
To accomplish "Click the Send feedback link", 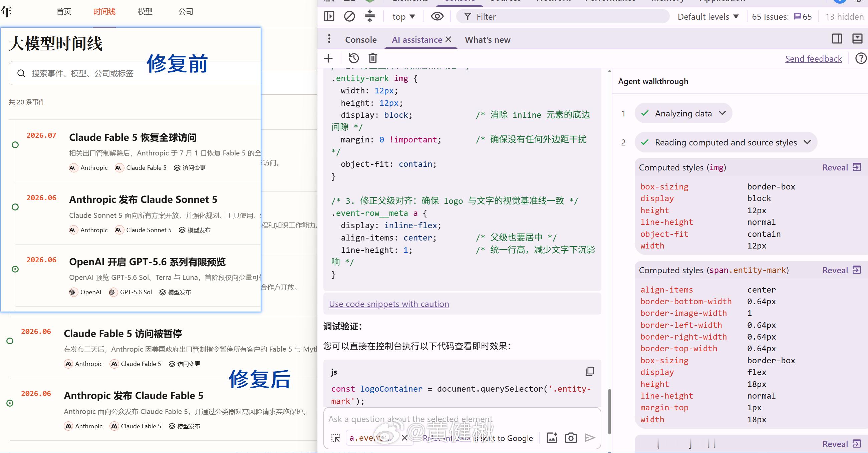I will (x=813, y=59).
